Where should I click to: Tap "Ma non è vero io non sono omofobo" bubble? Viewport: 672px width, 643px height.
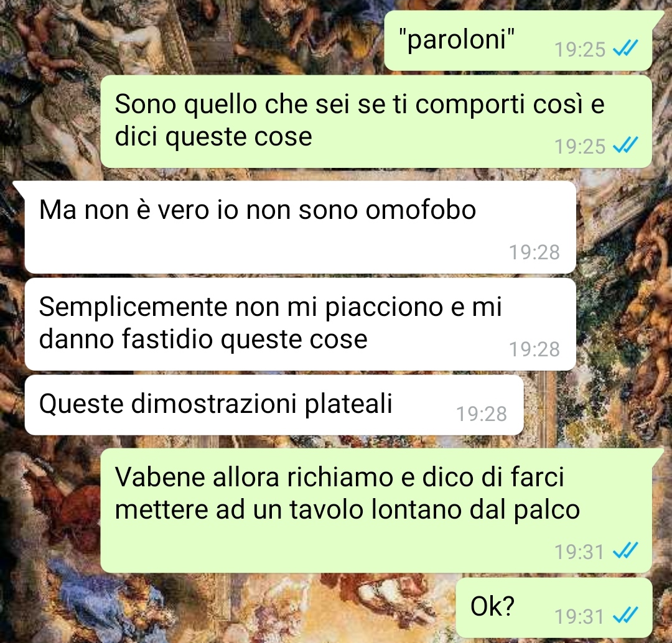300,227
